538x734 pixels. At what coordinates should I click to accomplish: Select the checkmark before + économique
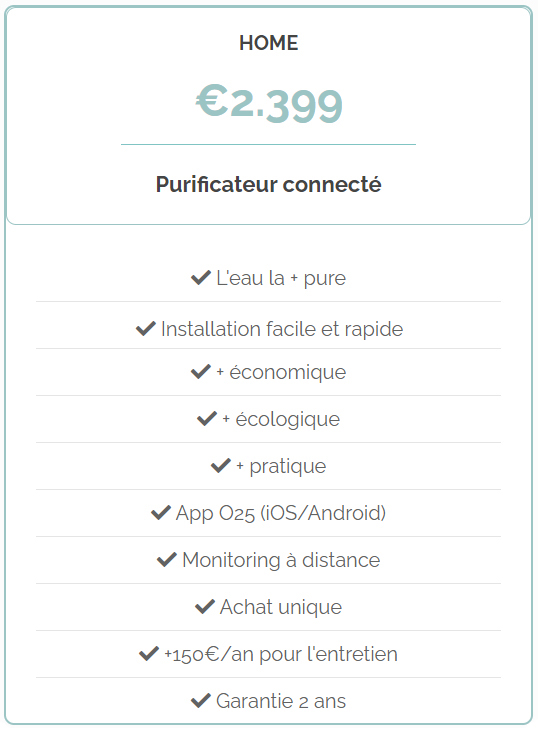pyautogui.click(x=201, y=372)
